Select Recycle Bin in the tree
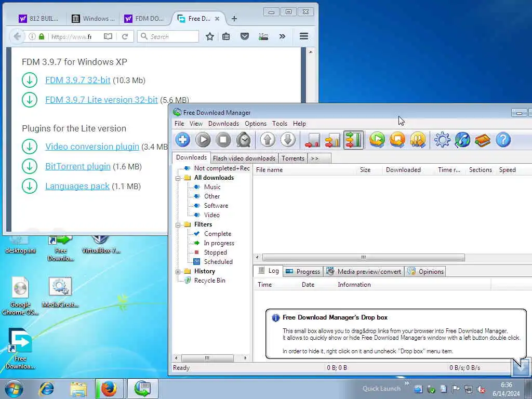The width and height of the screenshot is (532, 399). tap(209, 281)
